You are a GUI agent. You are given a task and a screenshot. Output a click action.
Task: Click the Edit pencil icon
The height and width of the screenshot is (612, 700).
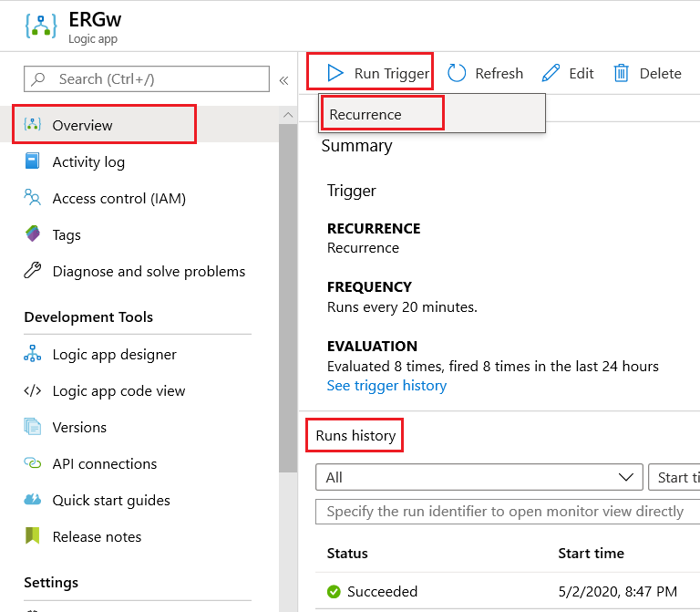551,73
